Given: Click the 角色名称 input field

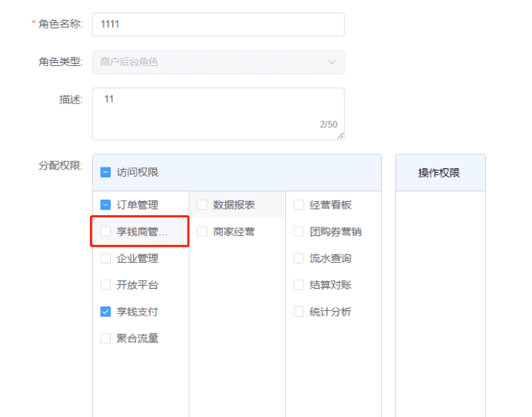Looking at the screenshot, I should pos(218,25).
